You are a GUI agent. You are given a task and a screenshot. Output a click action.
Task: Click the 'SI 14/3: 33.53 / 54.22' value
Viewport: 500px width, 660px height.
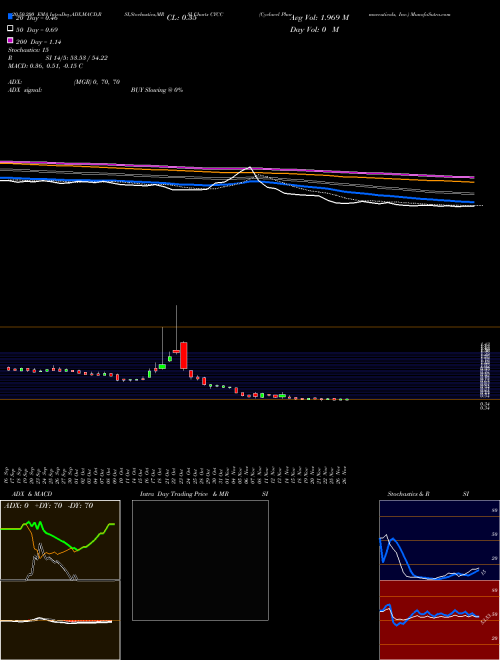pyautogui.click(x=77, y=58)
